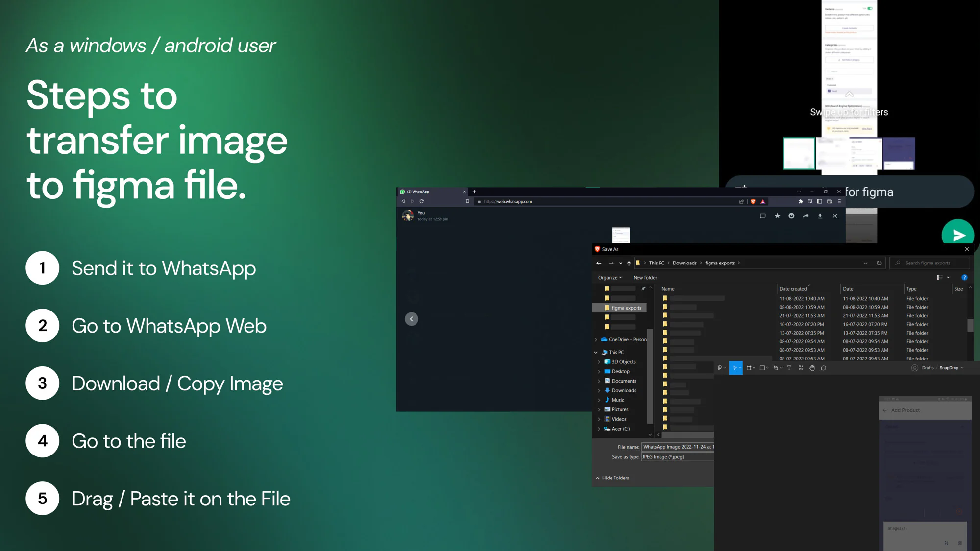Click Hide Folders in Save As dialog
980x551 pixels.
pos(612,478)
